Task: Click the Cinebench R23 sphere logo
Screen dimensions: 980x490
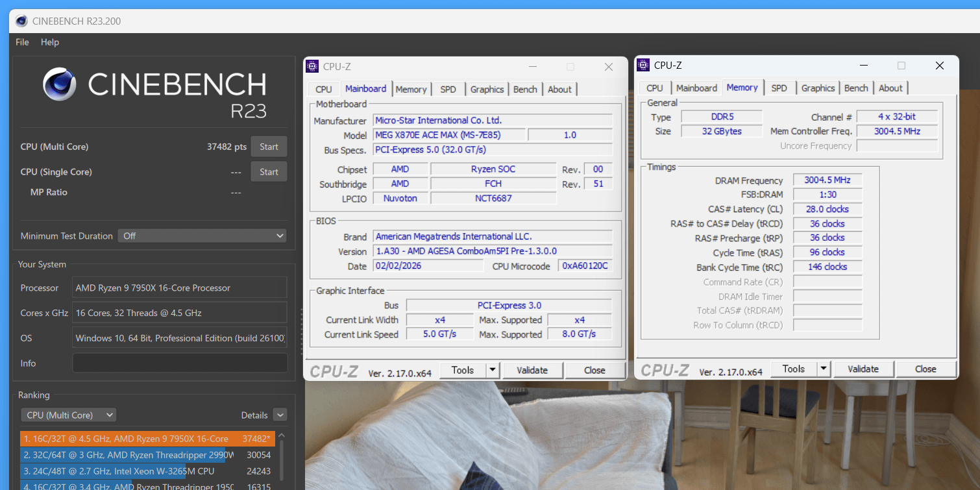Action: [x=59, y=85]
